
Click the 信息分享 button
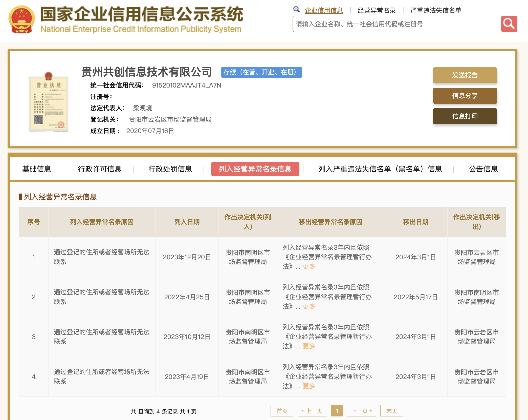point(465,96)
